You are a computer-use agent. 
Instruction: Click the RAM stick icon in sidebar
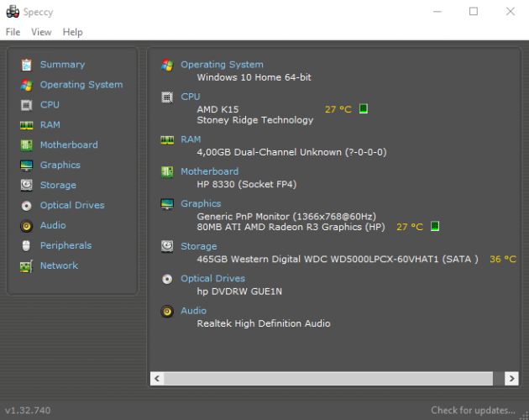point(26,125)
